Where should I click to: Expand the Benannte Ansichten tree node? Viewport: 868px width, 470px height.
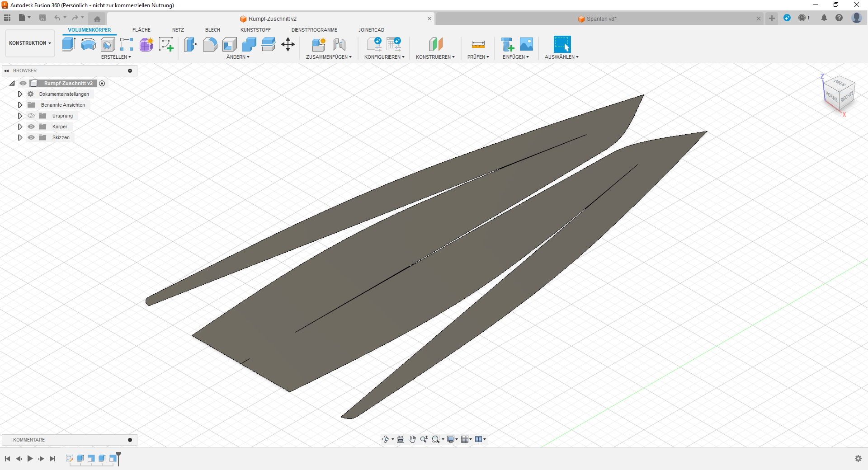tap(20, 105)
